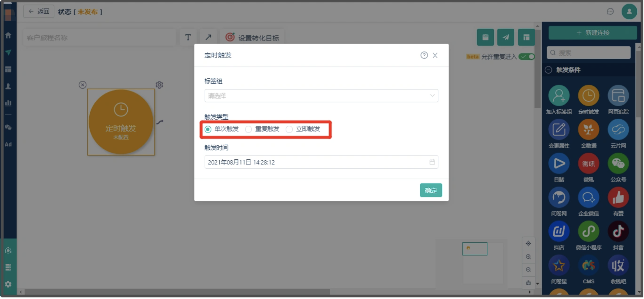Click the horizontal canvas scrollbar

point(177,292)
